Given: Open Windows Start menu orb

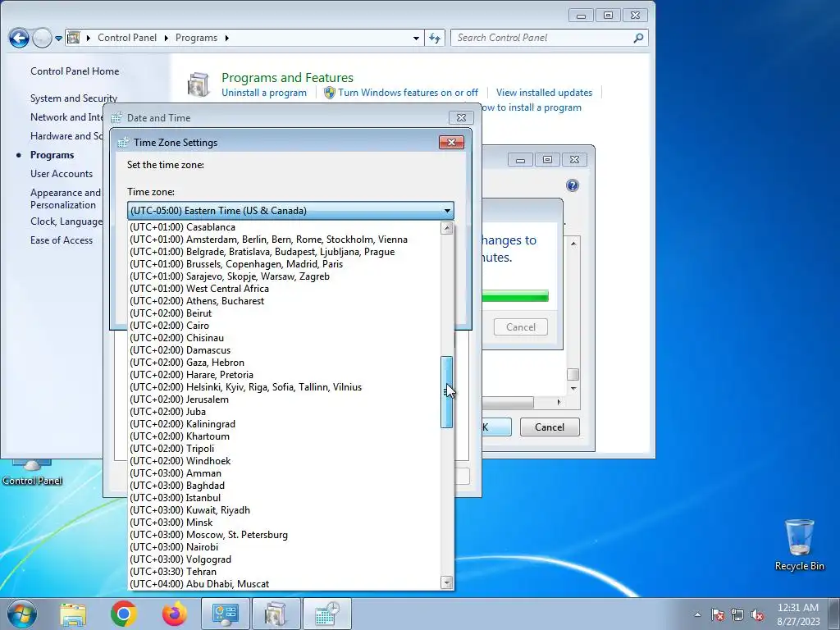Looking at the screenshot, I should click(x=21, y=614).
